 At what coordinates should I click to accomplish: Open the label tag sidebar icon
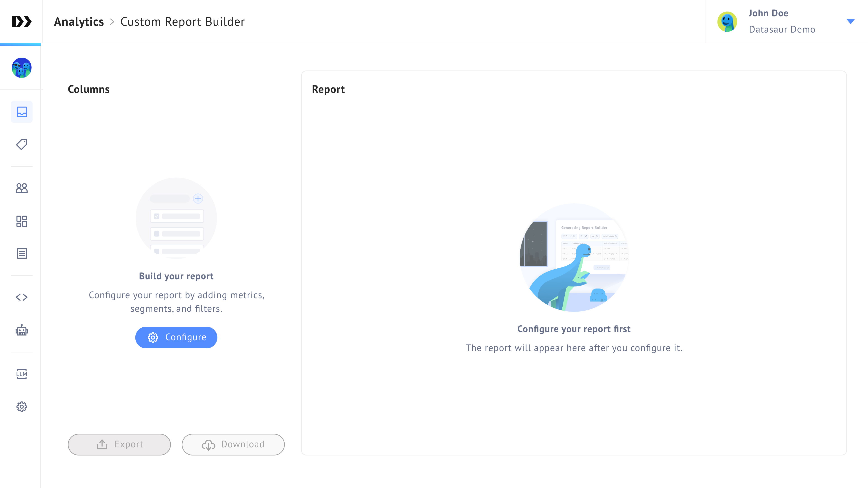21,145
